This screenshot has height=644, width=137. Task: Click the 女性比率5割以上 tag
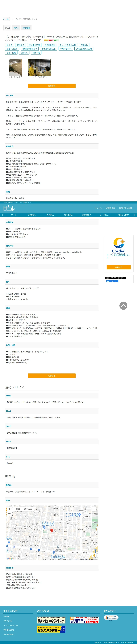tap(49, 49)
